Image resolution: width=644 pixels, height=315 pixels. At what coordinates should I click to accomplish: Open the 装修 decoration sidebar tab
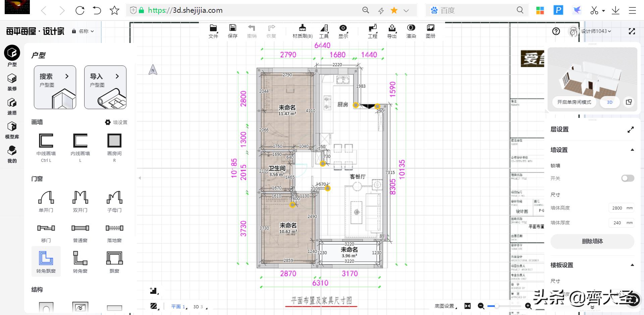tap(12, 82)
